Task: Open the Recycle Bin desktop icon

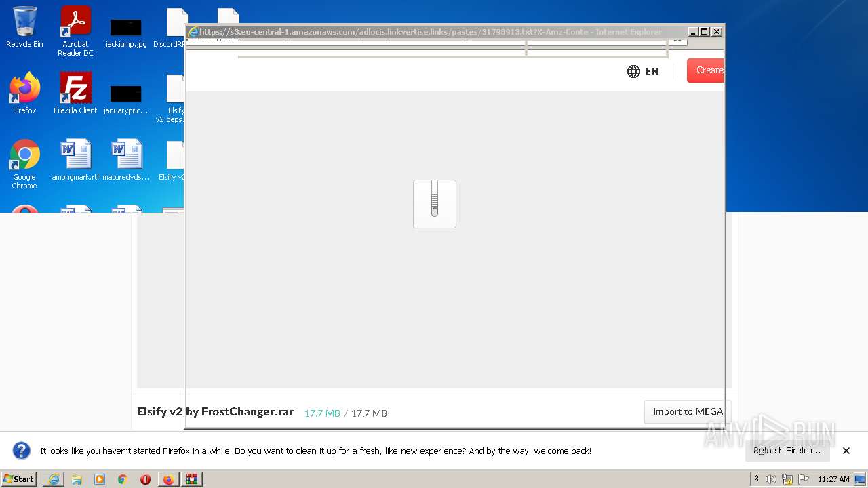Action: [x=24, y=27]
